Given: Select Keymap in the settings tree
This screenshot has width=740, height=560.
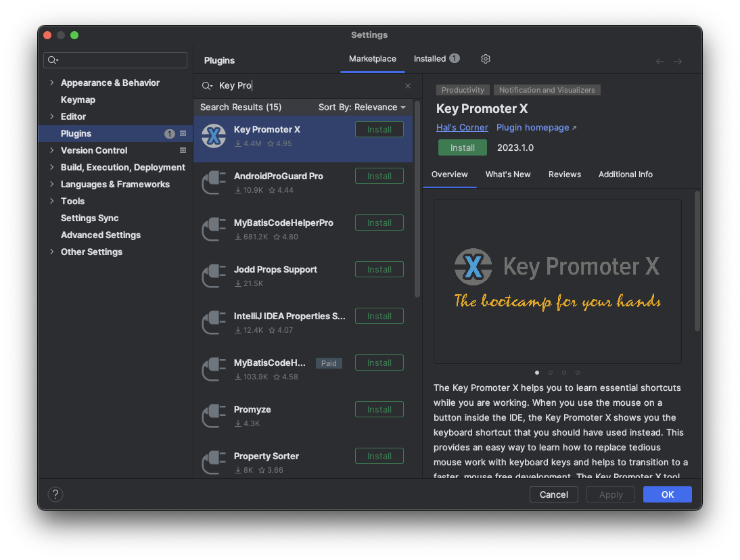Looking at the screenshot, I should (78, 99).
